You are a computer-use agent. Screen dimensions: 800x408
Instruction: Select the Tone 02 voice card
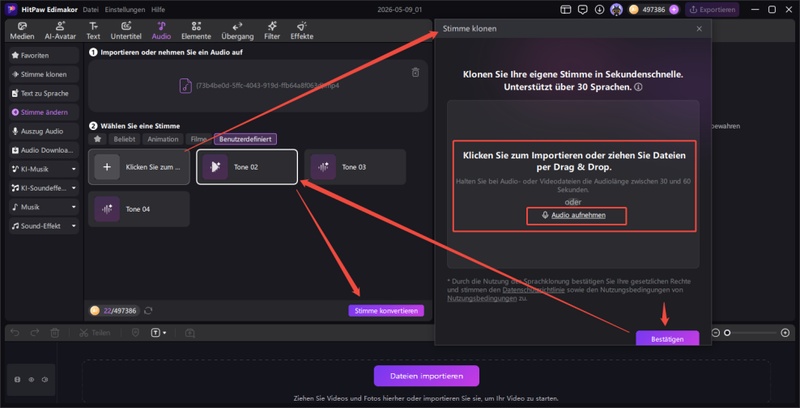pyautogui.click(x=247, y=167)
